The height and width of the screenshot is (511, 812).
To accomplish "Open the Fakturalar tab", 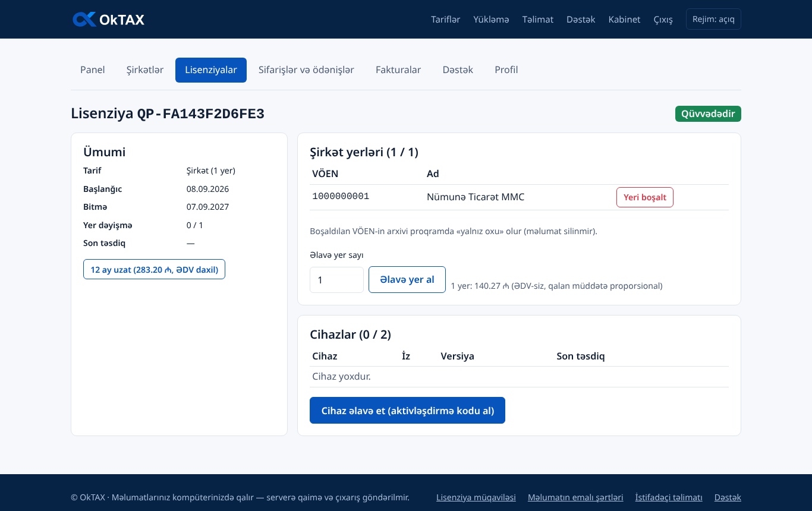I will 398,70.
